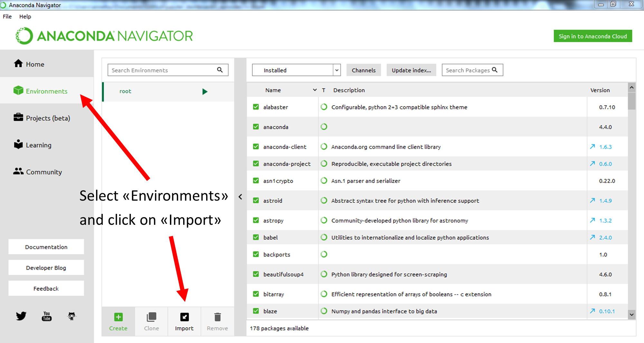Toggle the astropy checkbox
This screenshot has height=343, width=644.
[256, 220]
